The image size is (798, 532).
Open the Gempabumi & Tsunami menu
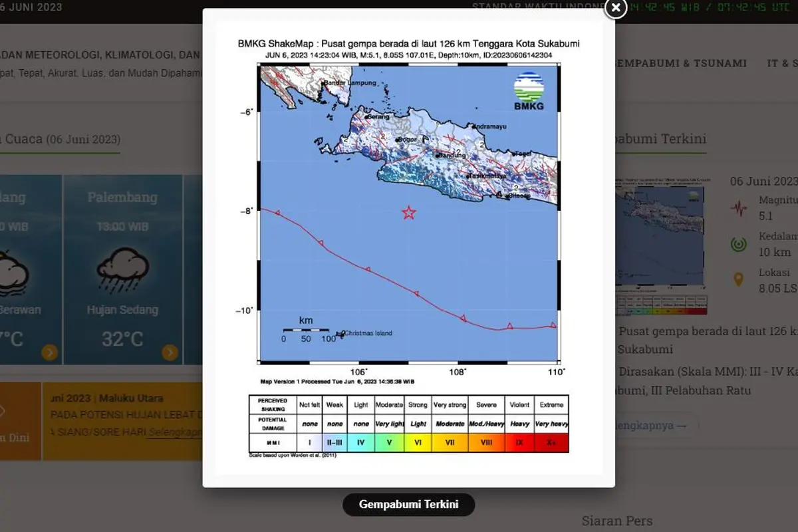click(x=680, y=63)
